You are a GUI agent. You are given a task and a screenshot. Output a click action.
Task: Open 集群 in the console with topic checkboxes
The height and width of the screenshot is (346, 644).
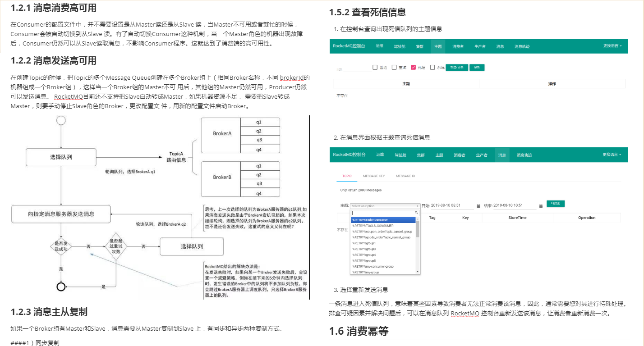point(420,46)
